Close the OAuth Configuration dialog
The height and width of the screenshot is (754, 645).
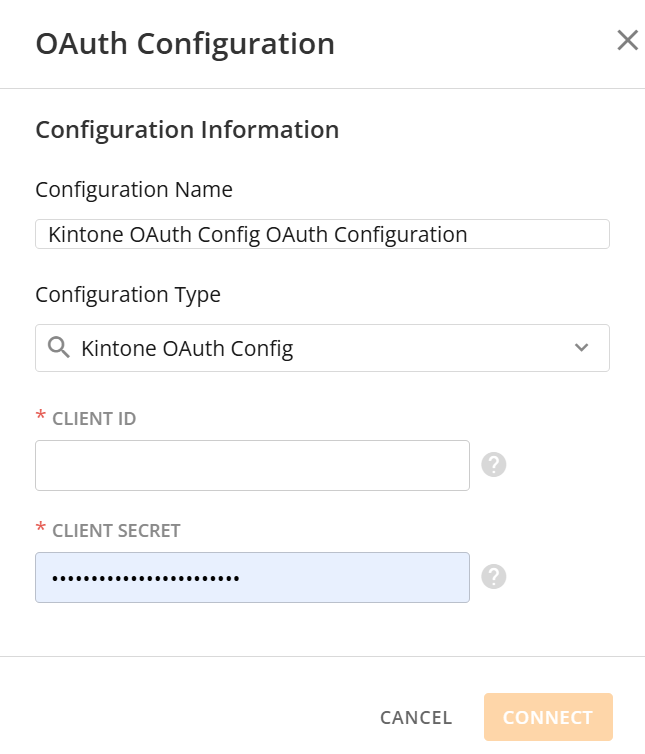pyautogui.click(x=627, y=41)
